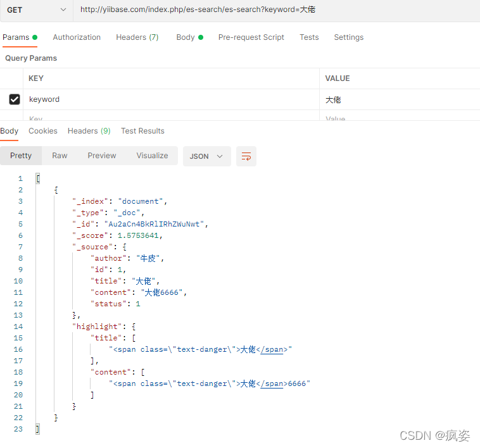Click the "status" key on line 12
Viewport: 480px width, 448px height.
108,304
